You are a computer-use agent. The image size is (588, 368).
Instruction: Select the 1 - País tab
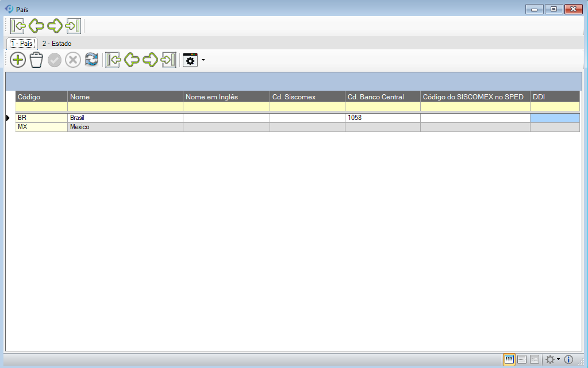click(22, 44)
